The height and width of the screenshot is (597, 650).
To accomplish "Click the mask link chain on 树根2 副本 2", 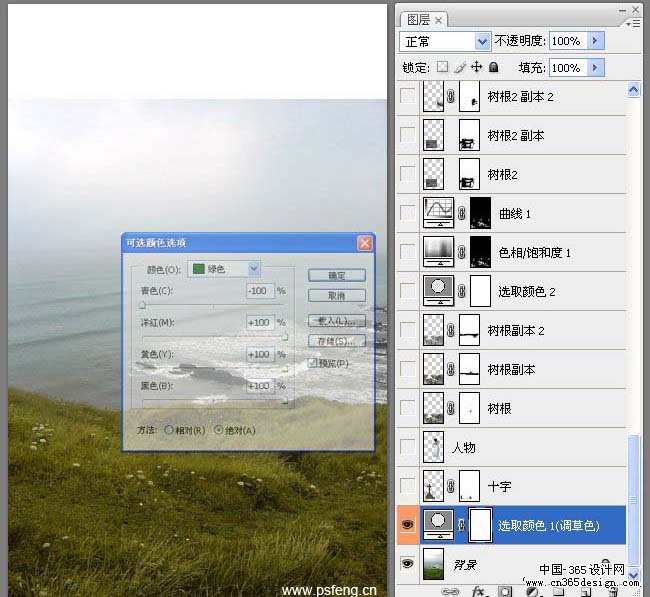I will (x=451, y=96).
